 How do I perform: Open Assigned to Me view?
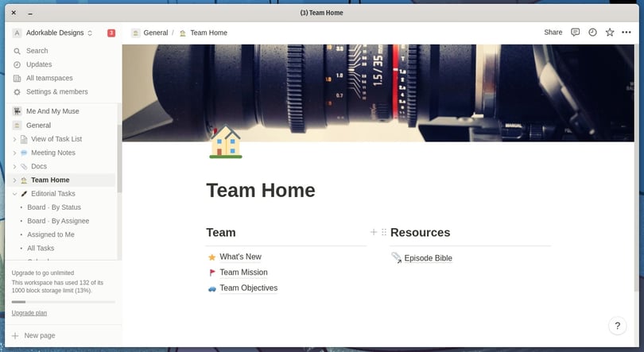[x=51, y=234]
